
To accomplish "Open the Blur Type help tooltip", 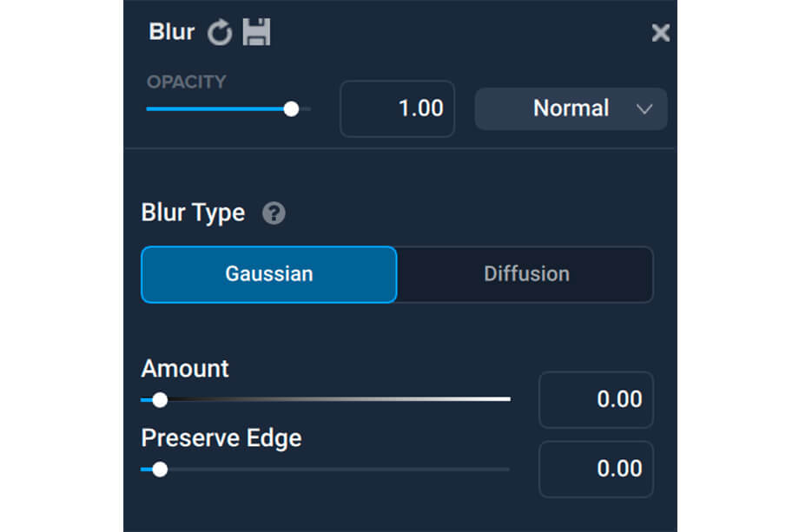I will click(x=274, y=213).
